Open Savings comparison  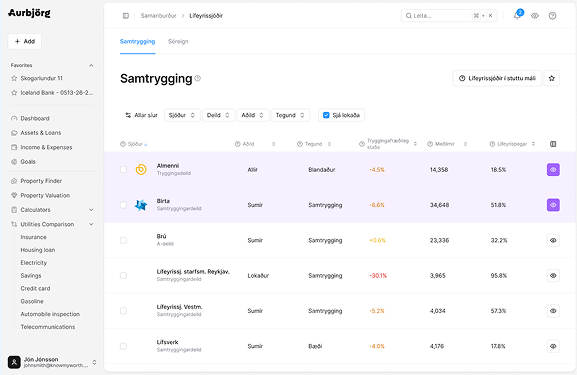point(31,276)
